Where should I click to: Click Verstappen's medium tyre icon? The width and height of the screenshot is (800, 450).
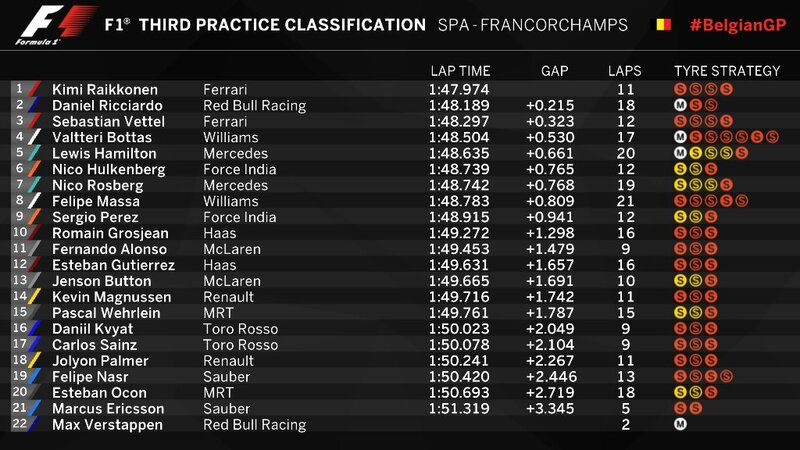pos(680,424)
